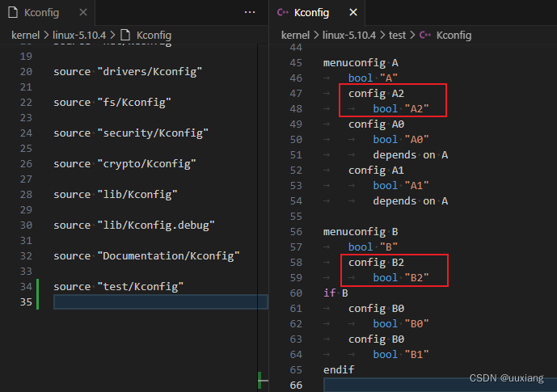The height and width of the screenshot is (392, 557).
Task: Place the cursor on empty line 35 of the left editor
Action: click(x=161, y=301)
